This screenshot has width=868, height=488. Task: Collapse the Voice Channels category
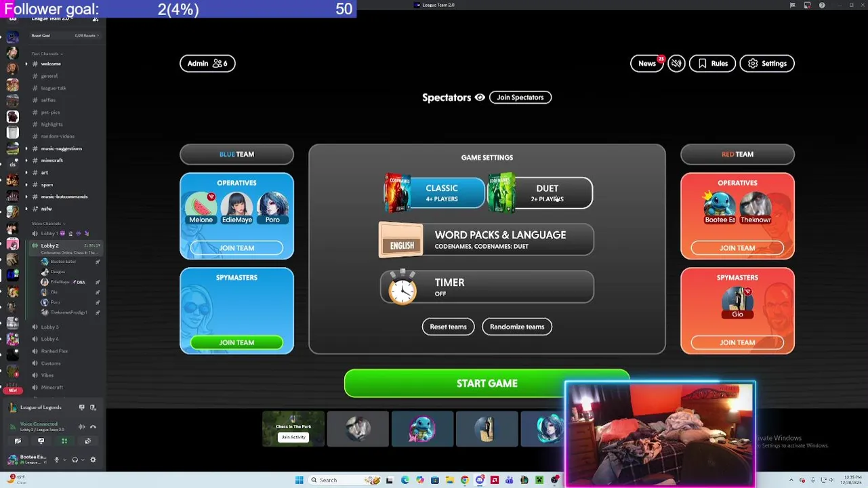pyautogui.click(x=48, y=223)
